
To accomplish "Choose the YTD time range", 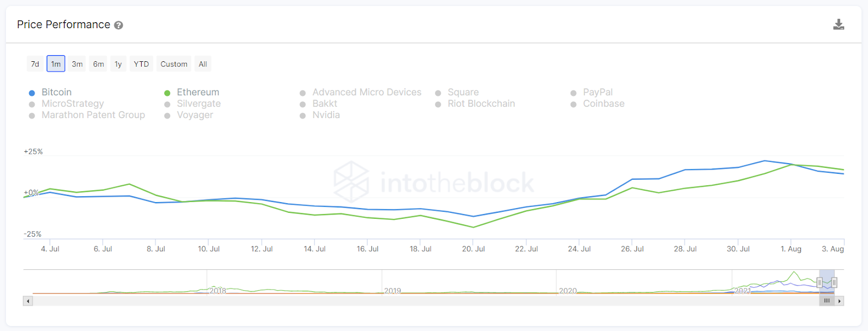I will coord(141,64).
